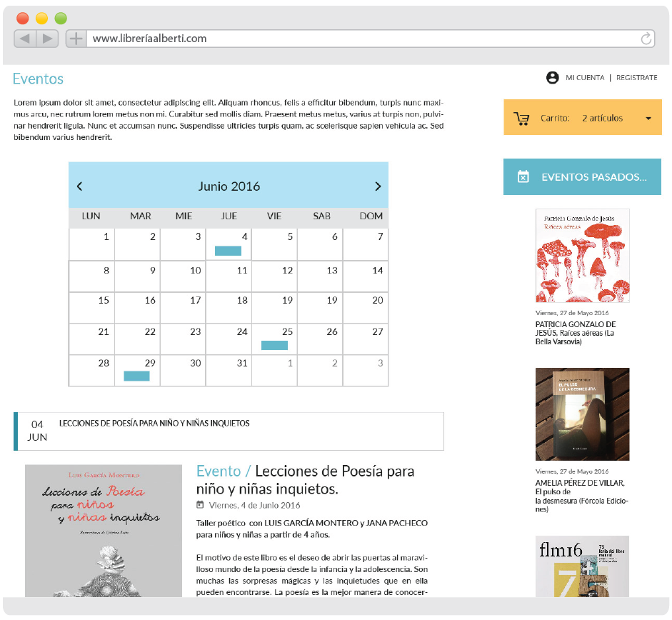672x620 pixels.
Task: Go to the previous month in the calendar
Action: [80, 186]
